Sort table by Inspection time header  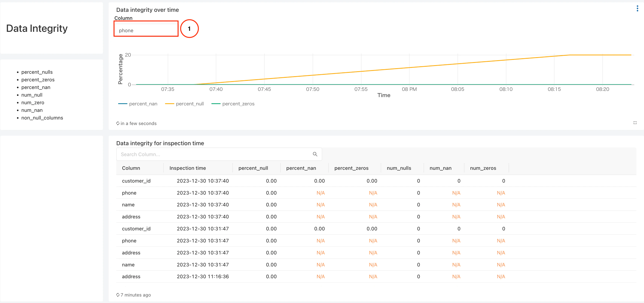pyautogui.click(x=188, y=168)
